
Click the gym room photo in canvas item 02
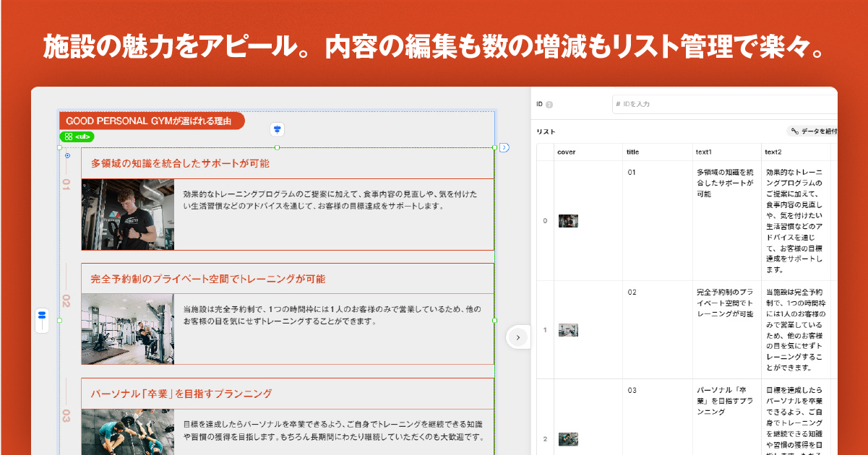pos(128,329)
